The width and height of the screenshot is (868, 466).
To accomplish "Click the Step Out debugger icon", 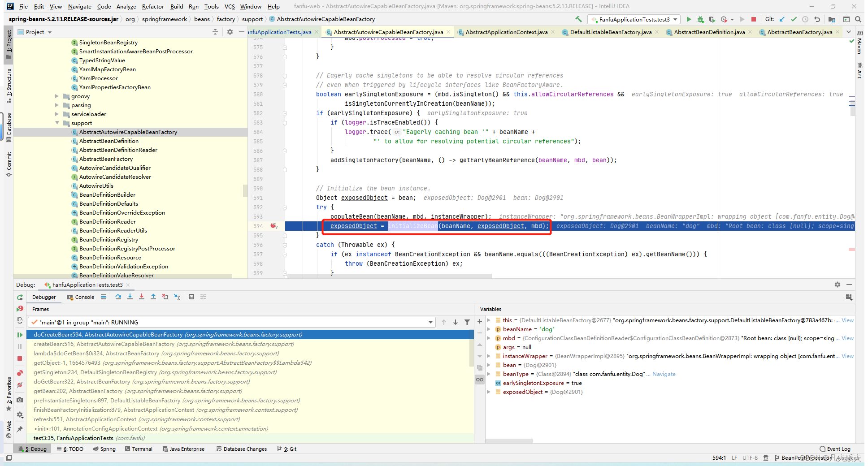I will pyautogui.click(x=153, y=297).
